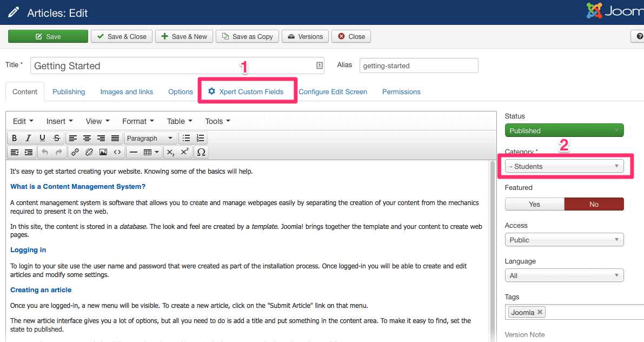Click the Alias input field
Screen dimensions: 644x342
[x=419, y=65]
